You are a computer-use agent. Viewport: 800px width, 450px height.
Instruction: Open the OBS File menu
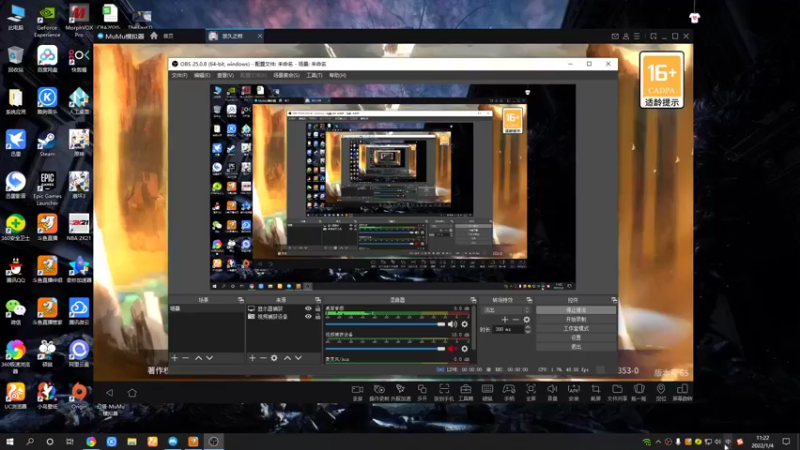pos(180,75)
